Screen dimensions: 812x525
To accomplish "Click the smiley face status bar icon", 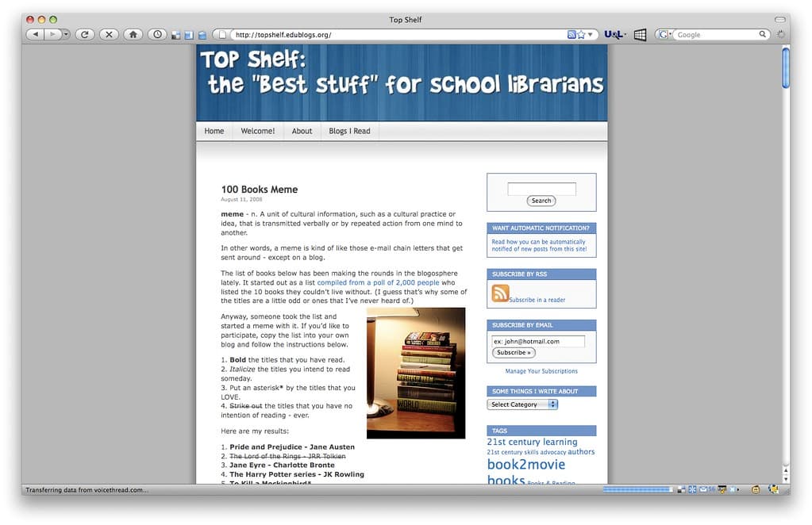I will (756, 489).
